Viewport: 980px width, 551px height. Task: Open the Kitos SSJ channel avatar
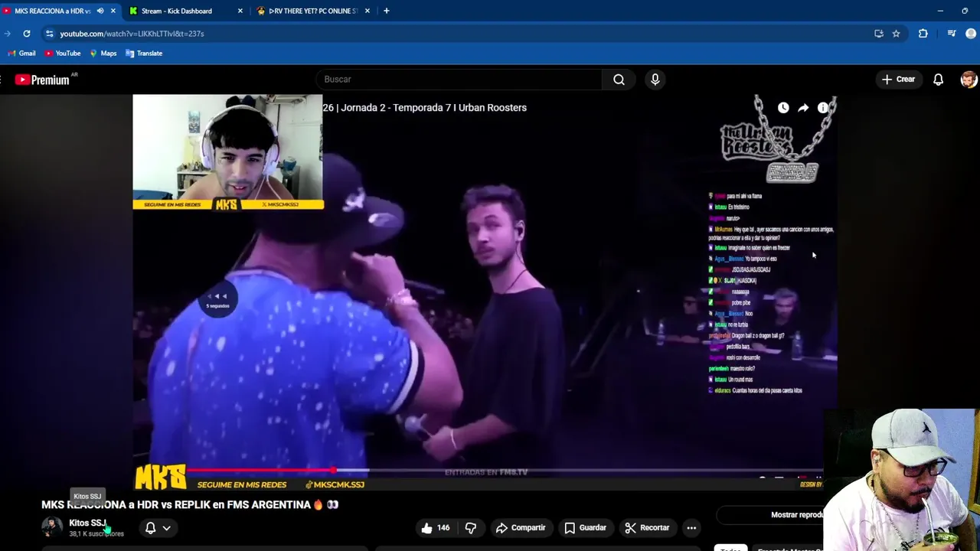52,527
